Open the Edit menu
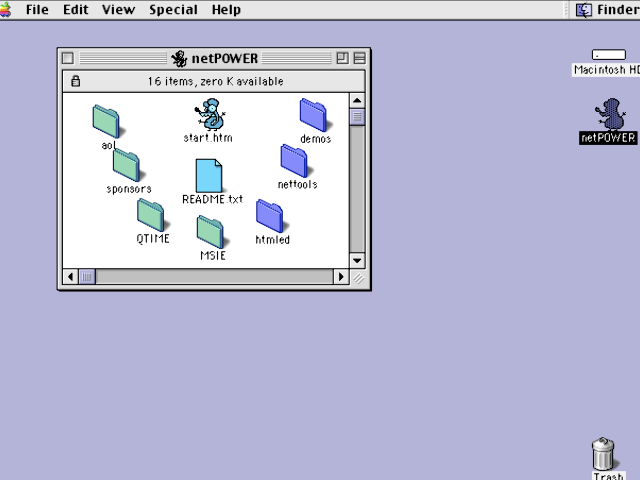The image size is (640, 480). pos(76,9)
